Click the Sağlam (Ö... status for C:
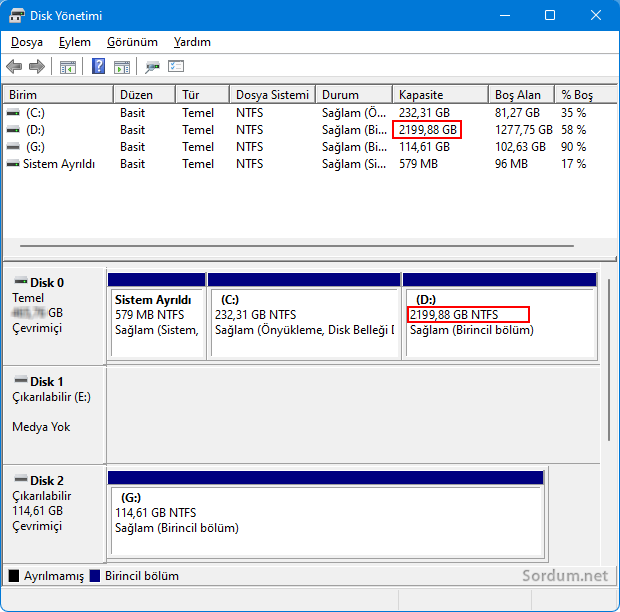The width and height of the screenshot is (620, 612). pyautogui.click(x=354, y=113)
